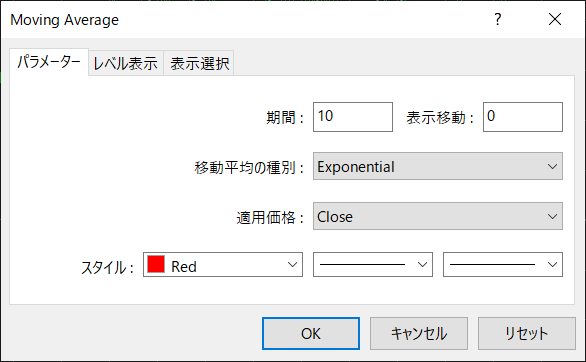Image resolution: width=586 pixels, height=362 pixels.
Task: Open the middle line style dropdown
Action: 373,264
